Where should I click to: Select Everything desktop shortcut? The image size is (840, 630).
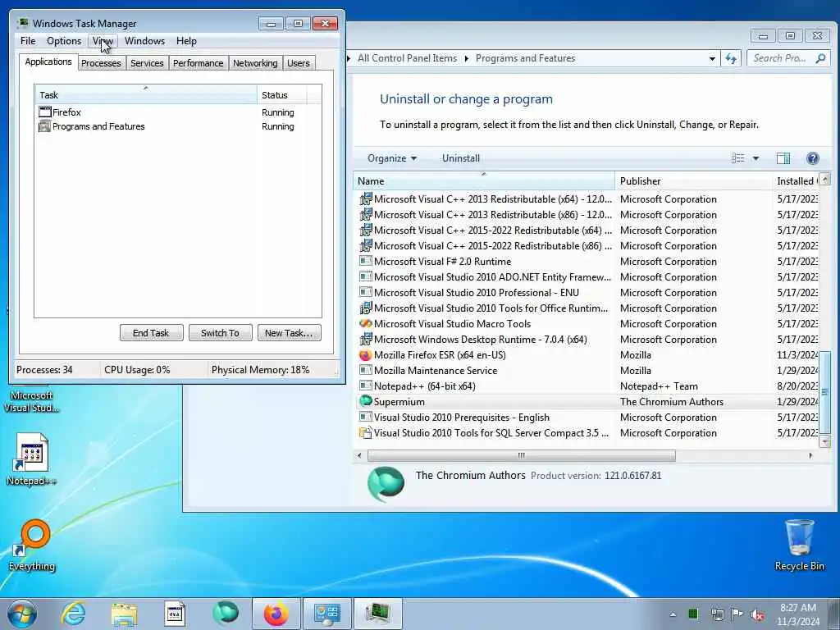tap(32, 545)
